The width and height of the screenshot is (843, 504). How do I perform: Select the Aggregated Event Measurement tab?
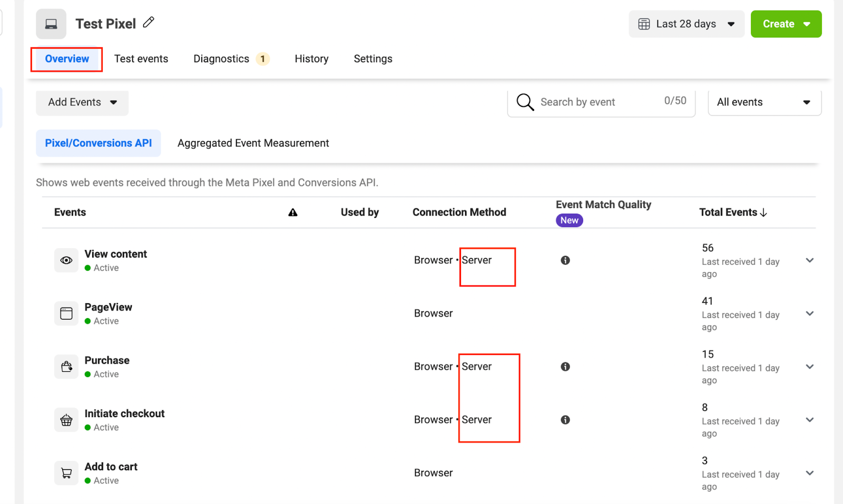coord(253,143)
